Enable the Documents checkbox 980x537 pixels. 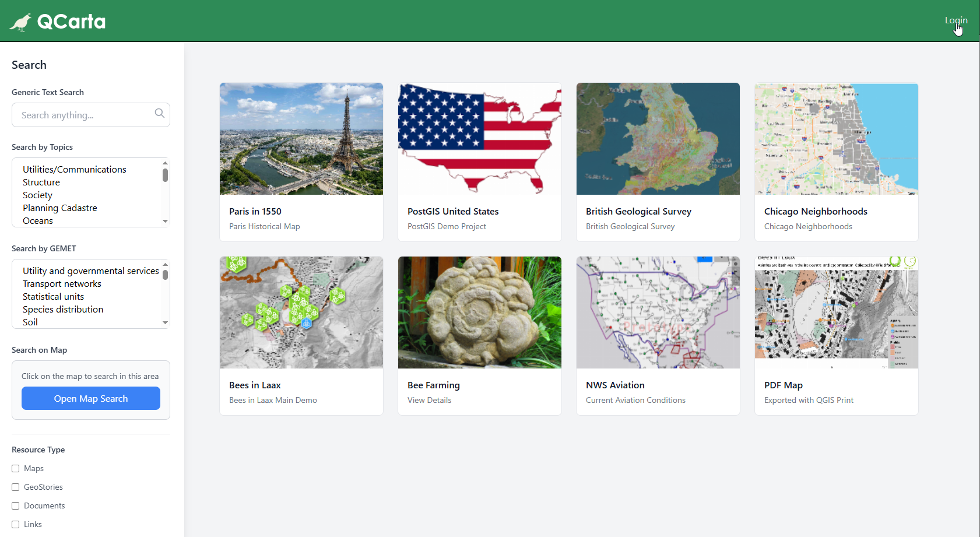click(16, 506)
